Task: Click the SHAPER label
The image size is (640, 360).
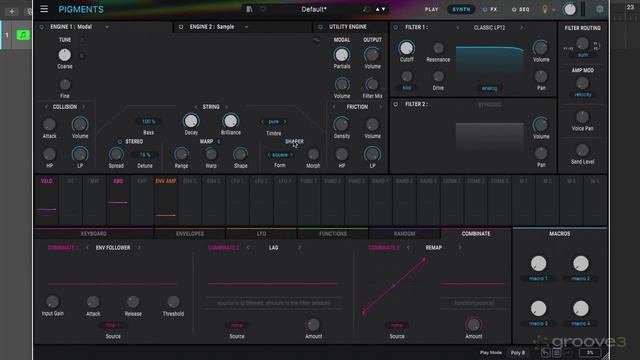Action: pos(294,141)
